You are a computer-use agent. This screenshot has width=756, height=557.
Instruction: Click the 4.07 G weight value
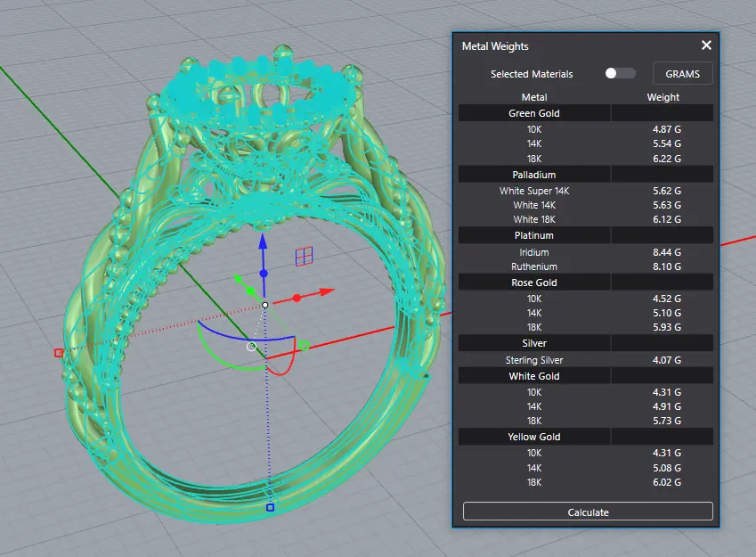click(x=667, y=359)
